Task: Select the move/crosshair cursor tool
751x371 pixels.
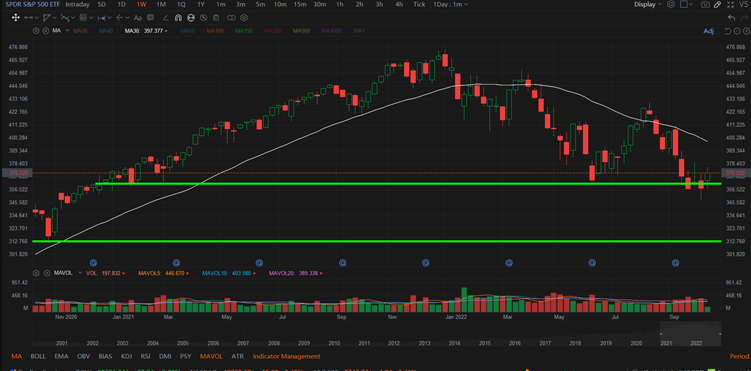Action: (16, 18)
